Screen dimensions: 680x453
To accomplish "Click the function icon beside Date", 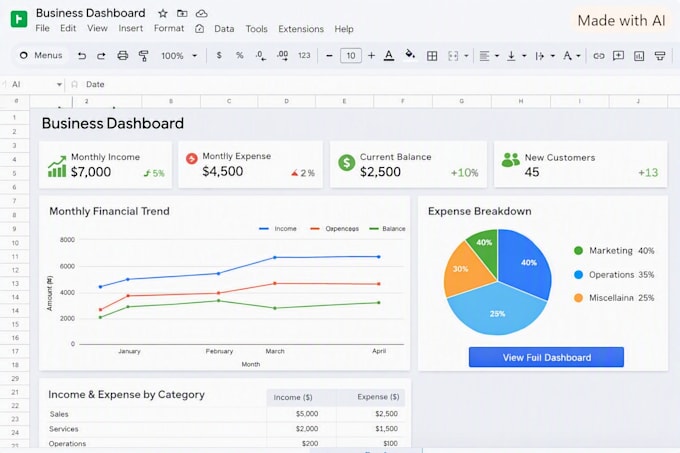I will [x=74, y=84].
